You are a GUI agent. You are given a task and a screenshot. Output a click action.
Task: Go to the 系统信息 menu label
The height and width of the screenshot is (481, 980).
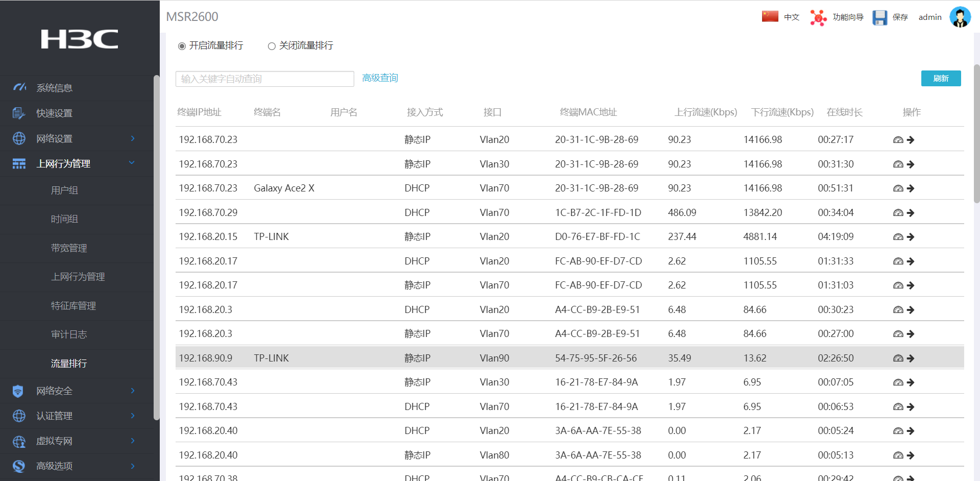point(54,88)
